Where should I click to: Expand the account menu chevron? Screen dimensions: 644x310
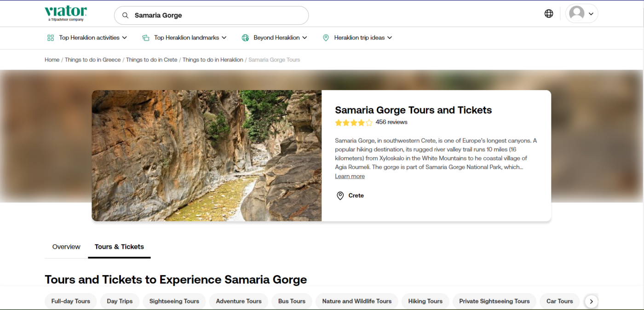click(x=591, y=14)
